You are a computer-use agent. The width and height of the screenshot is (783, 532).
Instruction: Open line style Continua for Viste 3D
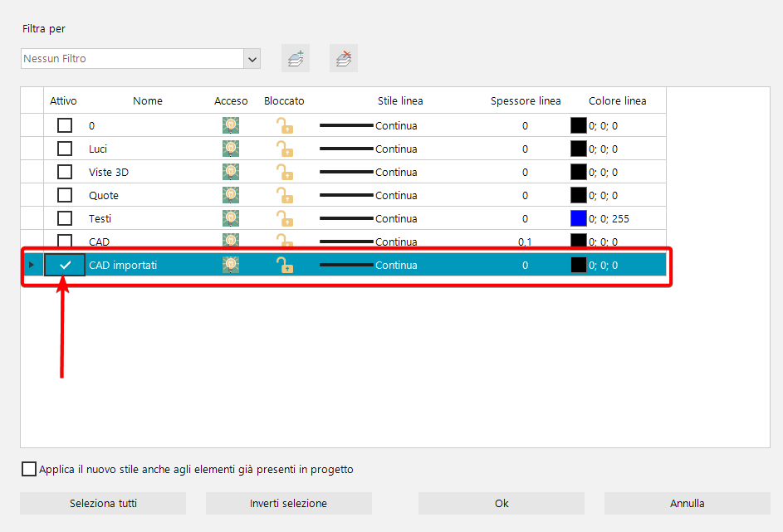coord(369,172)
